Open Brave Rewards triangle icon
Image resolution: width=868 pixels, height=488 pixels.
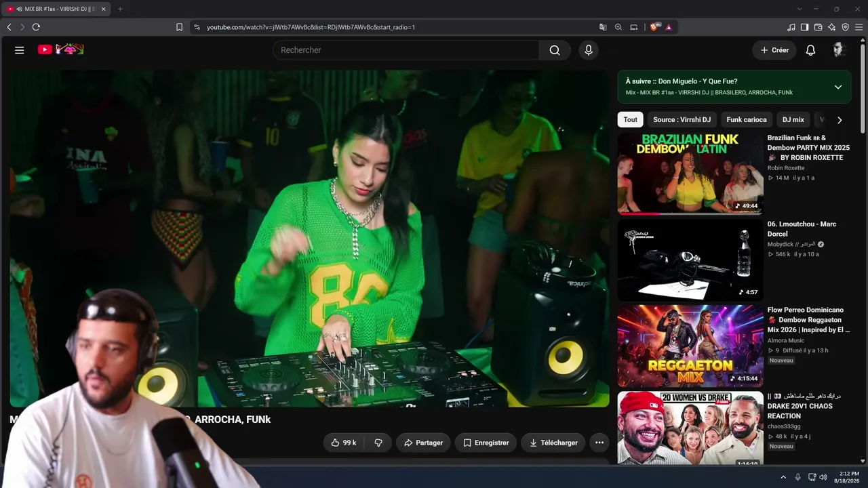point(669,27)
